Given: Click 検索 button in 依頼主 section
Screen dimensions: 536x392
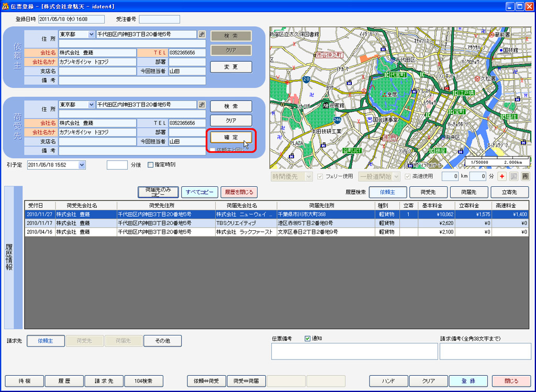Looking at the screenshot, I should click(231, 36).
